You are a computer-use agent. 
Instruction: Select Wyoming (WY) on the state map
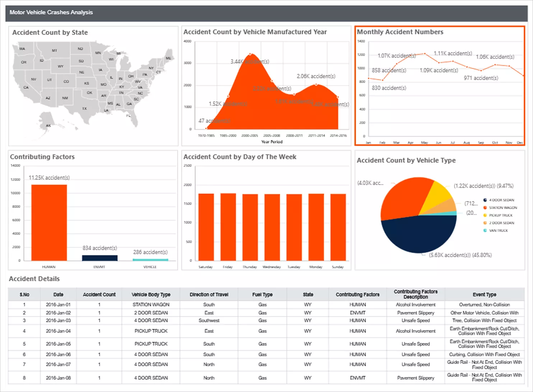click(60, 66)
